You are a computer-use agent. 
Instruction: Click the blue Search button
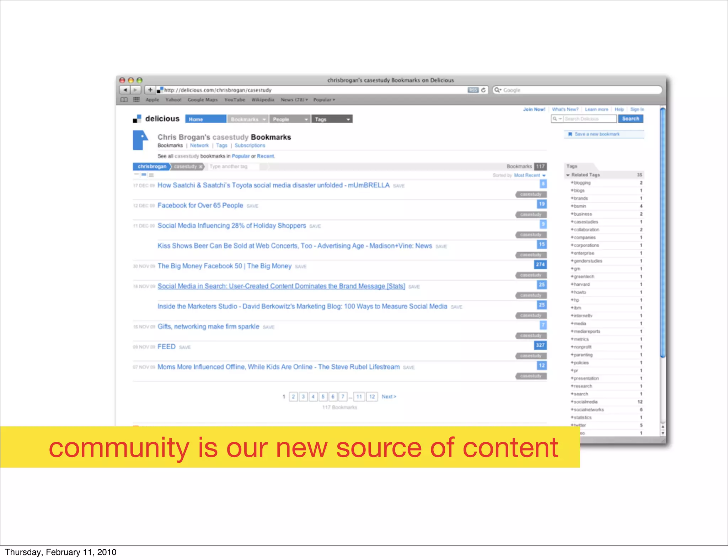pos(631,119)
